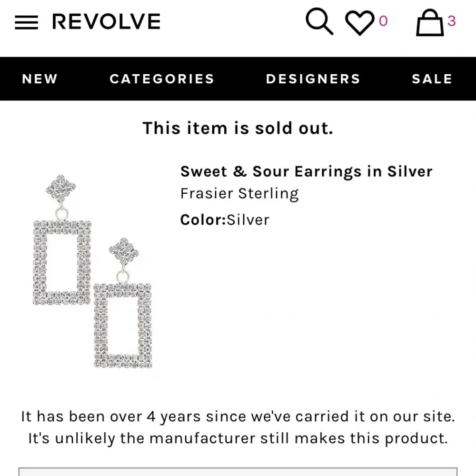Open the DESIGNERS menu item
The width and height of the screenshot is (476, 476).
pos(313,79)
